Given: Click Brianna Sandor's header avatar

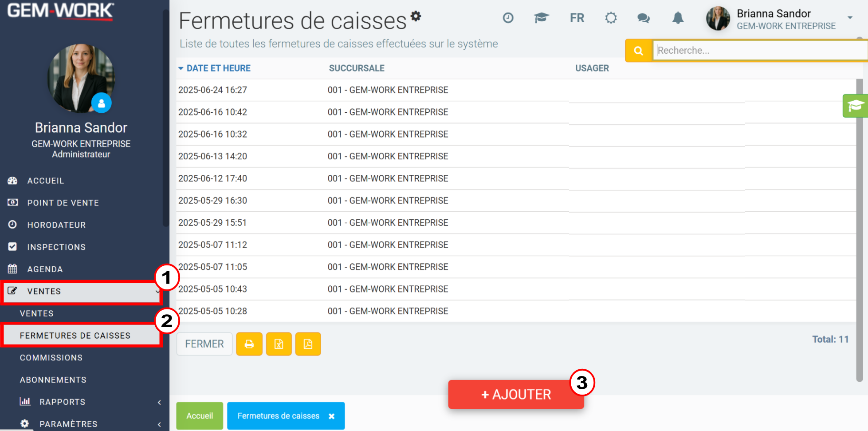Looking at the screenshot, I should pos(718,19).
